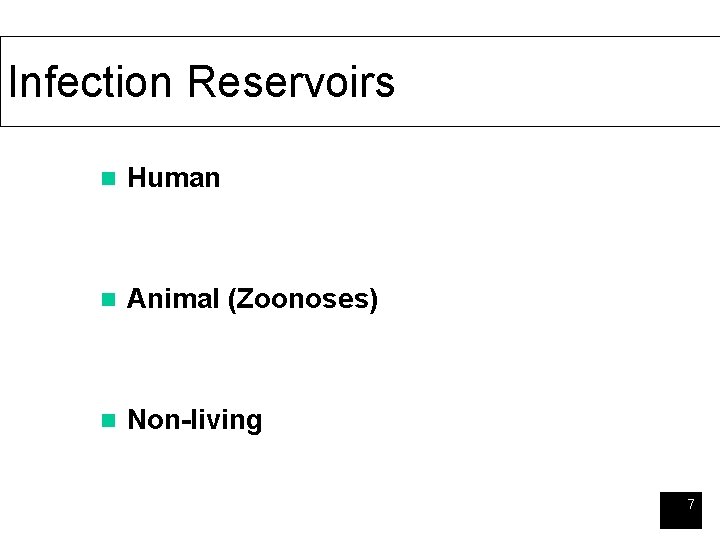The height and width of the screenshot is (540, 720).
Task: Click the letter I starting the title
Action: point(13,82)
